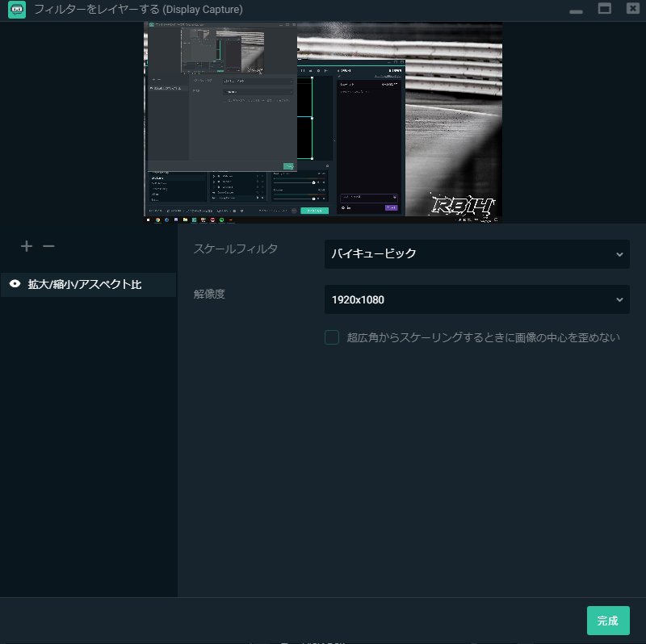Toggle visibility of 拡大/縮小/アスペクト比 filter
The height and width of the screenshot is (644, 646).
click(15, 284)
